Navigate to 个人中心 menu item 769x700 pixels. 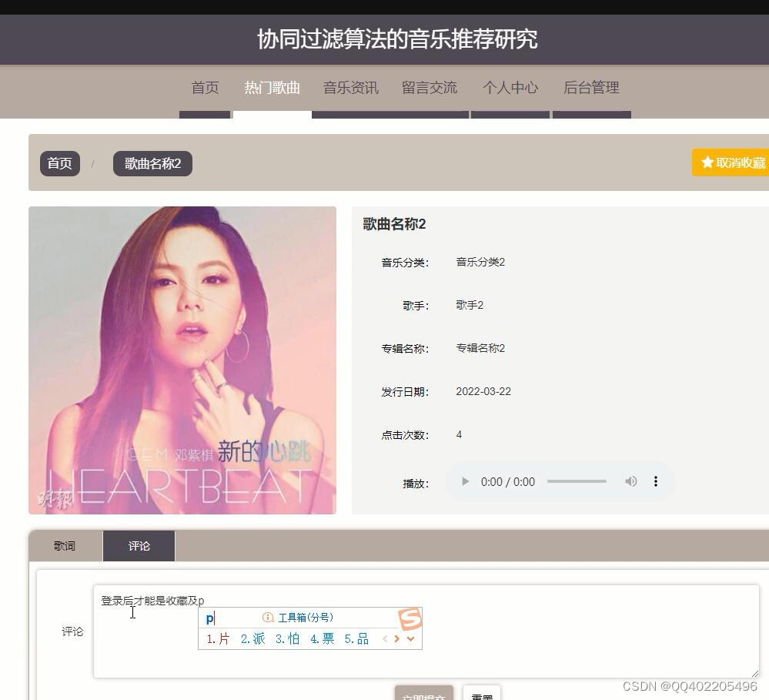510,87
